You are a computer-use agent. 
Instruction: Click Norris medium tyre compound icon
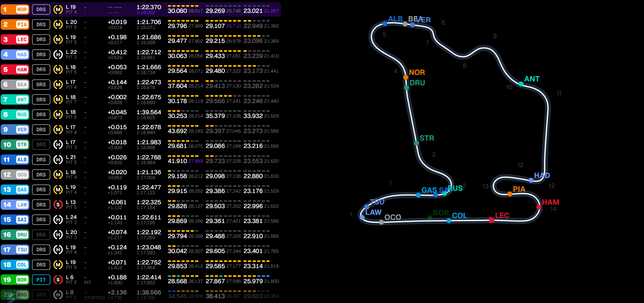point(58,10)
